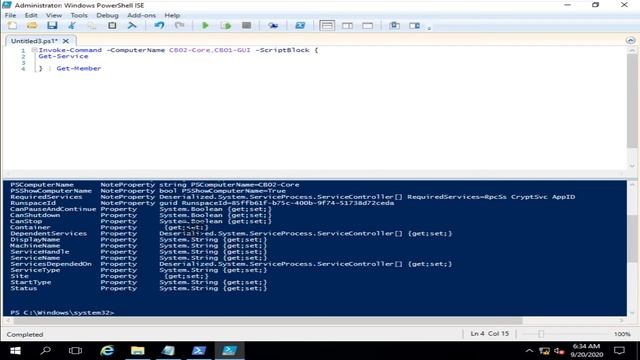Open the notification center icon
Viewport: 640px width, 360px height.
click(x=619, y=351)
